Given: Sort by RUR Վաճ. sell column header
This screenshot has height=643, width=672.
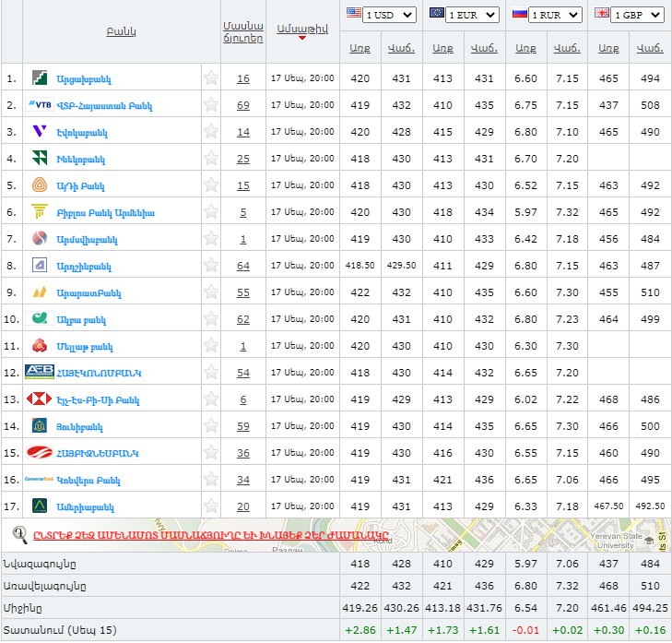Looking at the screenshot, I should (568, 48).
